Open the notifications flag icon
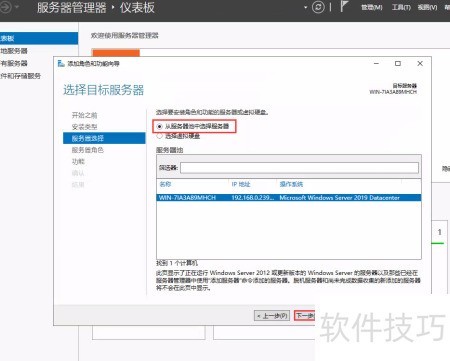 coord(344,7)
